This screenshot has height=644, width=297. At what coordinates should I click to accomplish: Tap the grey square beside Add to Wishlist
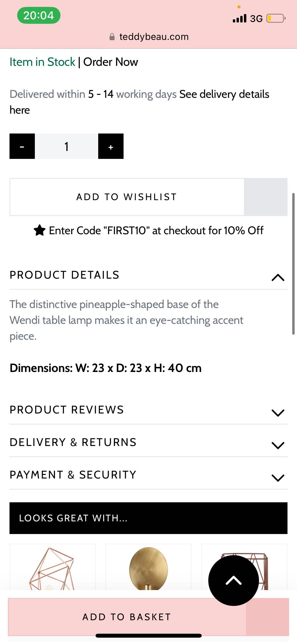(x=266, y=197)
